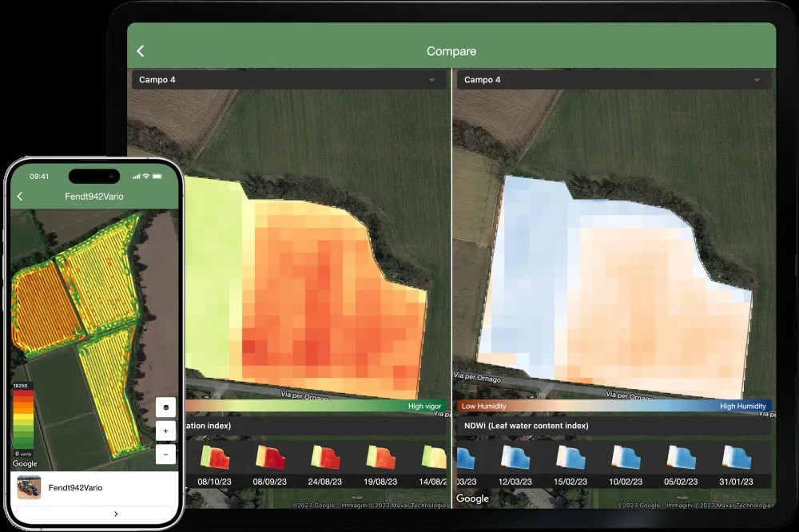Choose the 15/02/23 water content snapshot
This screenshot has width=799, height=532.
[x=570, y=458]
